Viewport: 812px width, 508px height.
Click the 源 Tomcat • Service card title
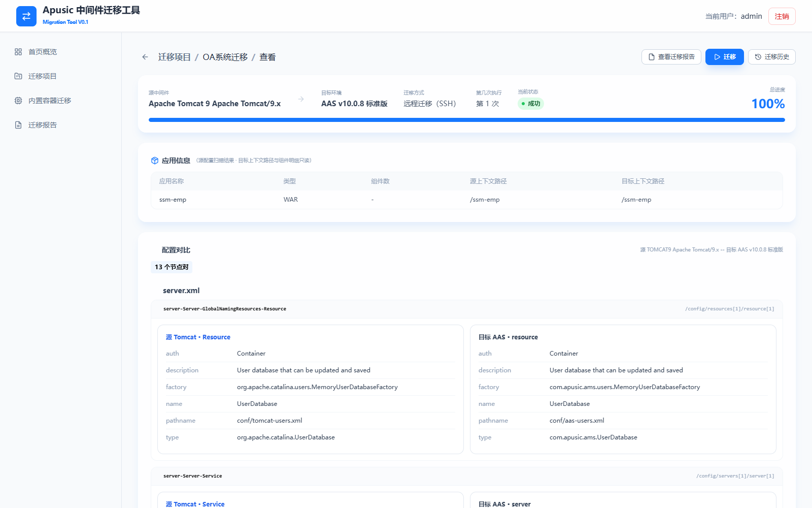[195, 504]
